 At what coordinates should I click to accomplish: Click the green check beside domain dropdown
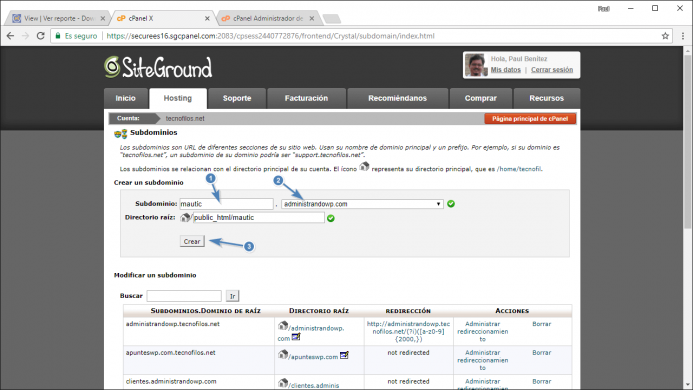(x=451, y=204)
